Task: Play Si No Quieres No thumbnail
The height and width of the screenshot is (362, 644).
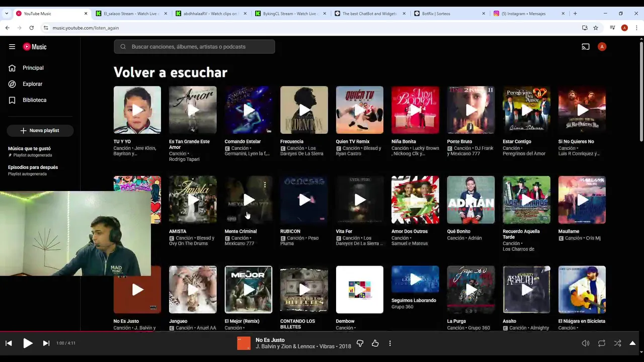Action: coord(582,110)
